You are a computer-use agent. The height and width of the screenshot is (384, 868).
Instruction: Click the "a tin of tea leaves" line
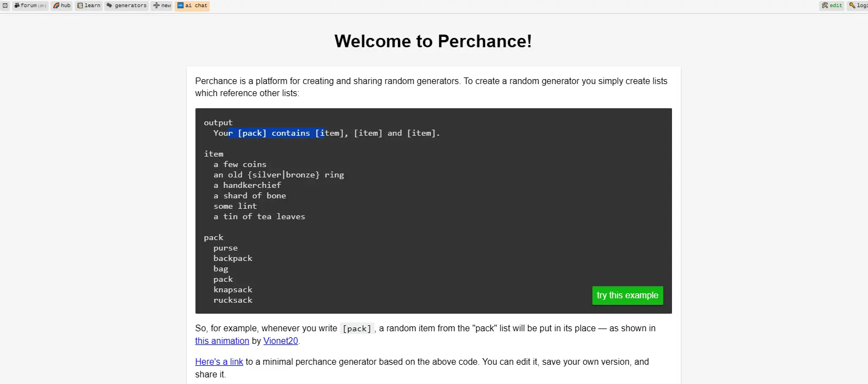pyautogui.click(x=259, y=216)
